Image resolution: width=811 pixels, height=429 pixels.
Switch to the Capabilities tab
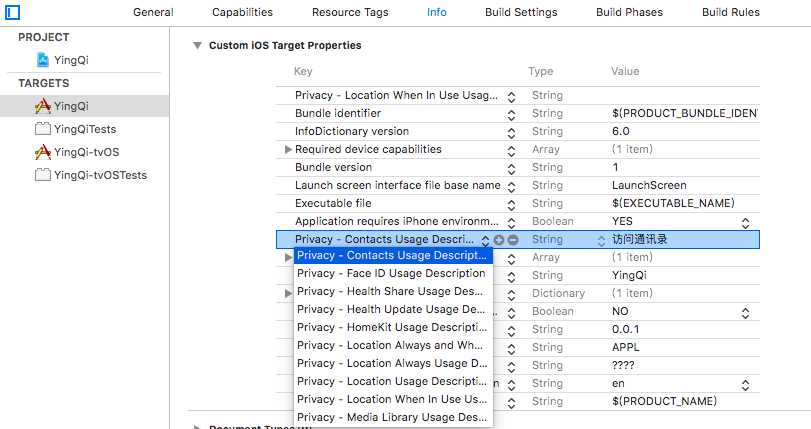tap(242, 12)
